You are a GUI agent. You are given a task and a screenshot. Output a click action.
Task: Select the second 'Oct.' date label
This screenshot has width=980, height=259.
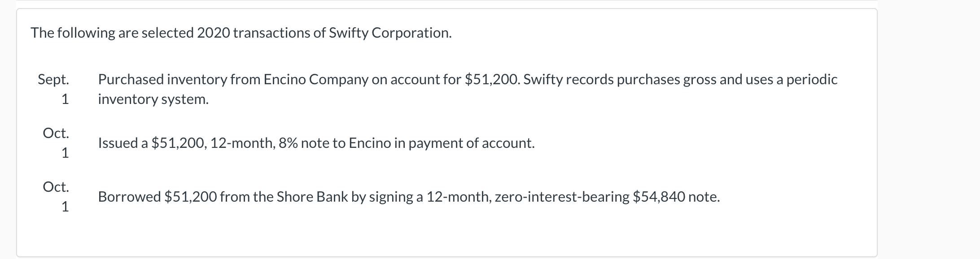point(56,187)
